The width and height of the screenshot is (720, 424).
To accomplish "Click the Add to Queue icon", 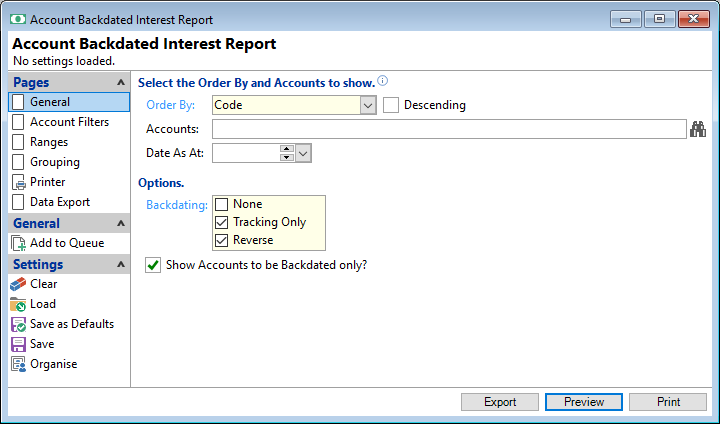I will coord(19,243).
